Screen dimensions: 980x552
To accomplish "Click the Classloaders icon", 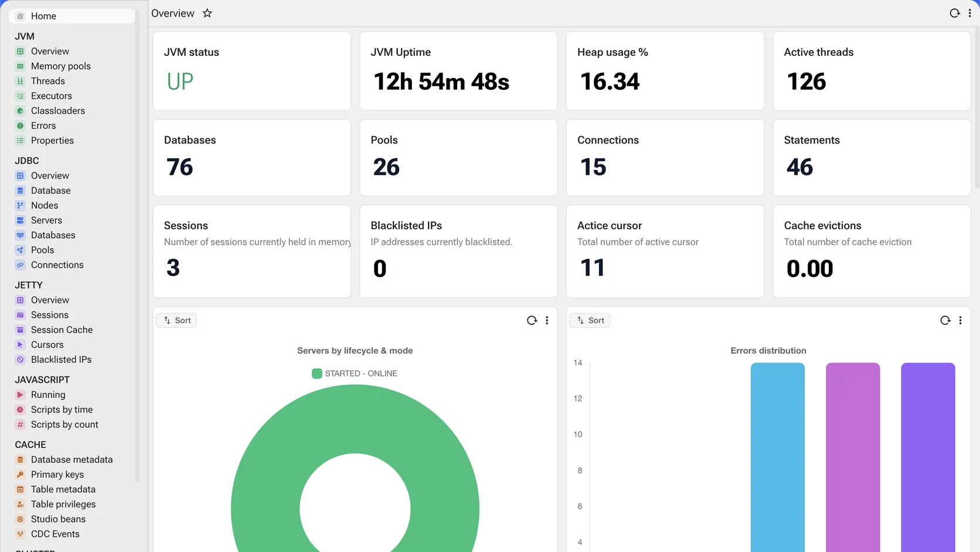I will (20, 111).
